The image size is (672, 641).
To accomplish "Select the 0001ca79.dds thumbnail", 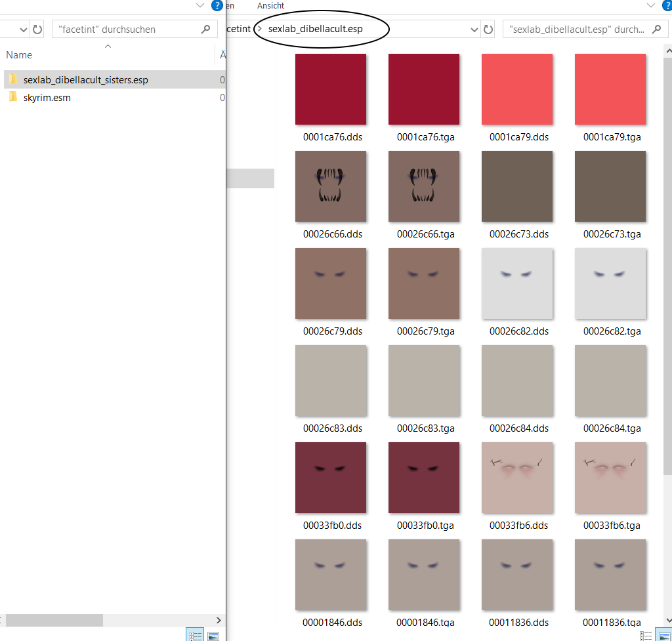I will click(x=517, y=89).
